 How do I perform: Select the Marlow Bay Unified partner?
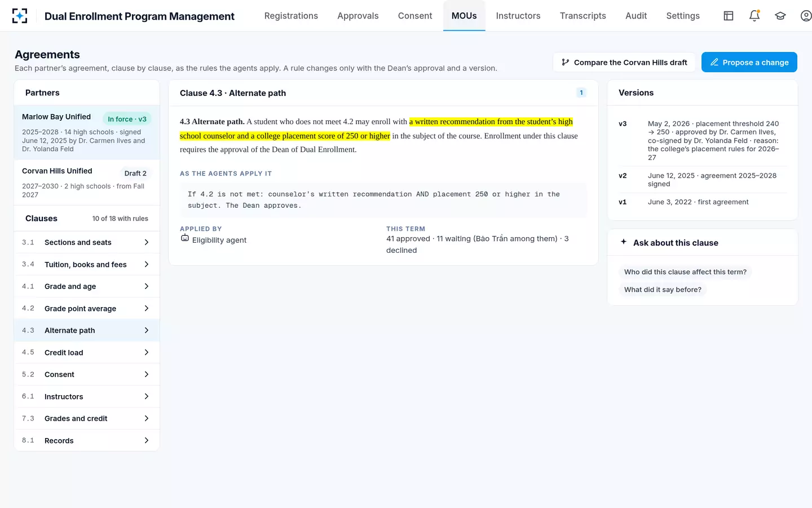pos(87,132)
